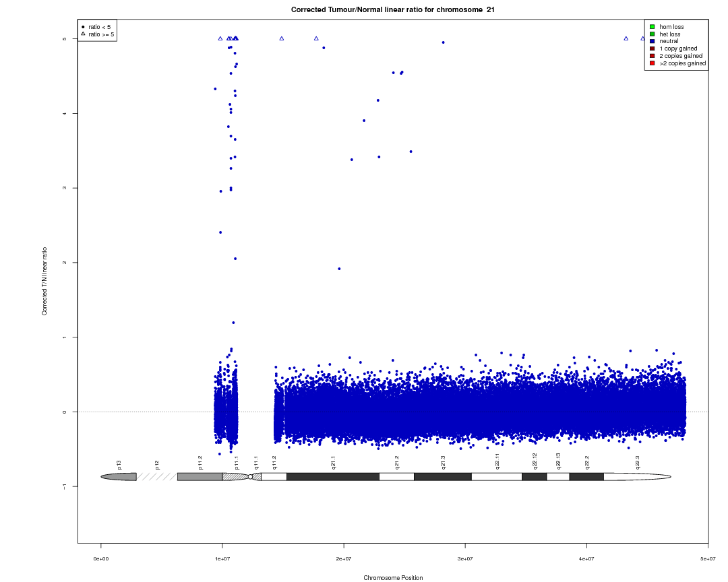Click the x-axis tick label 3e+07

465,559
